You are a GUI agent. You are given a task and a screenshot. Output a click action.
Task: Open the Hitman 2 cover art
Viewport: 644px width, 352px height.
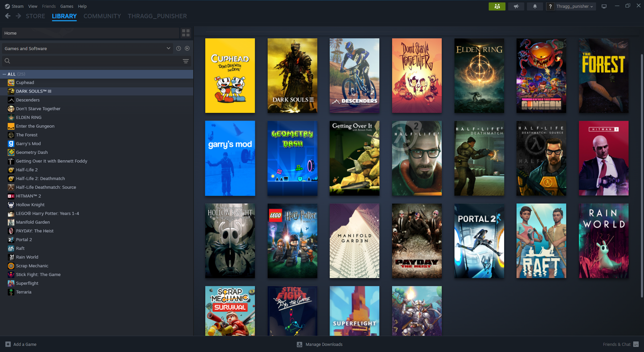(x=604, y=158)
